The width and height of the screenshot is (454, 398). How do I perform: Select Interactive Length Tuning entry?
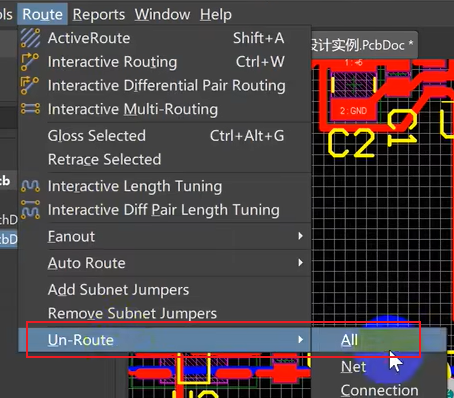coord(165,186)
